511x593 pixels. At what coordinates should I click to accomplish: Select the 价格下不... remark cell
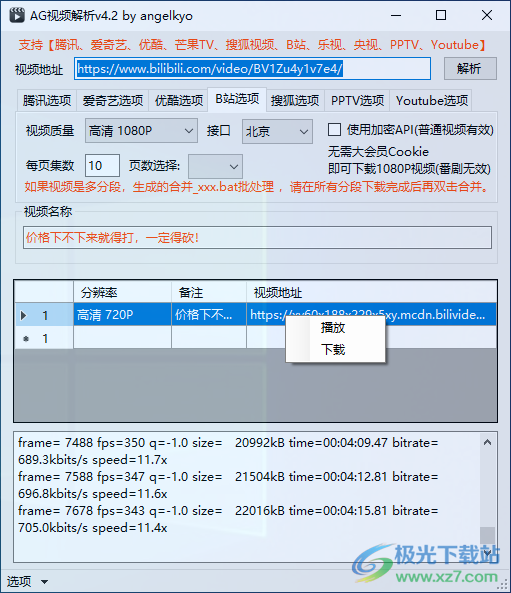coord(209,314)
